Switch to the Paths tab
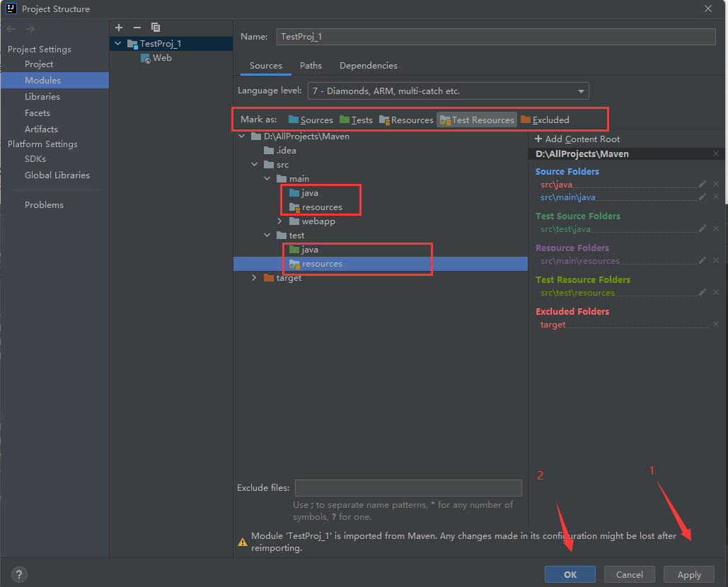Image resolution: width=728 pixels, height=587 pixels. [x=311, y=66]
